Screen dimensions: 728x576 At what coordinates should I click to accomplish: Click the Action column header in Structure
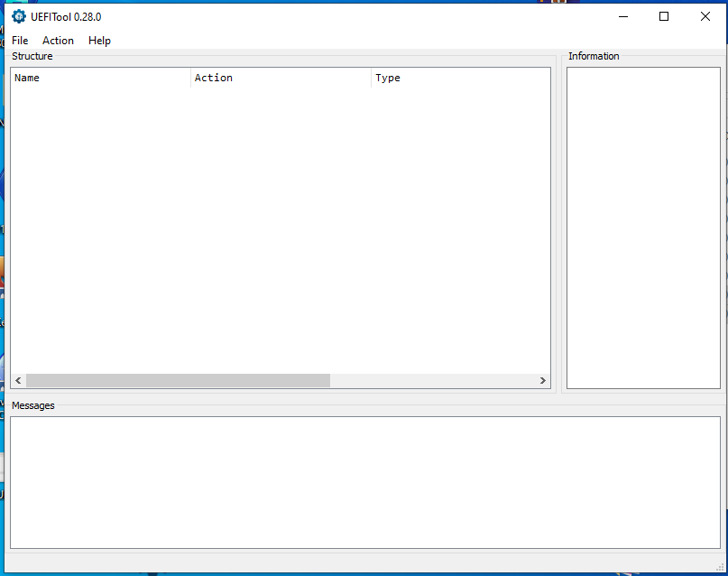tap(280, 78)
